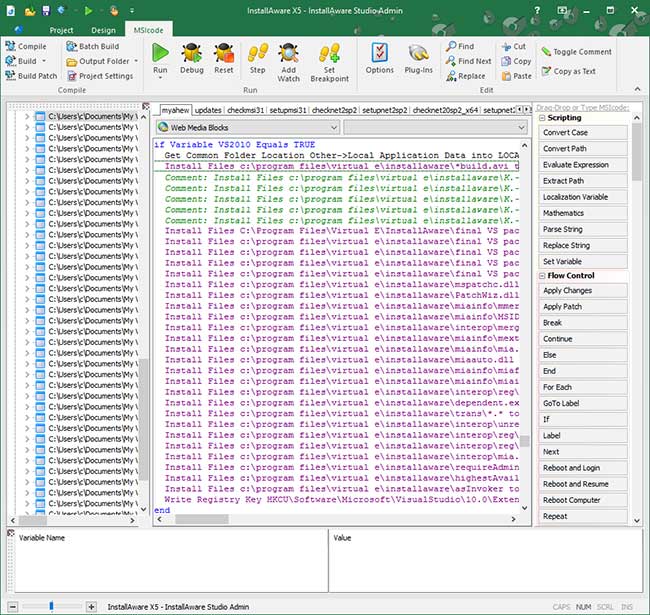Paste from clipboard
This screenshot has height=615, width=650.
coord(516,76)
